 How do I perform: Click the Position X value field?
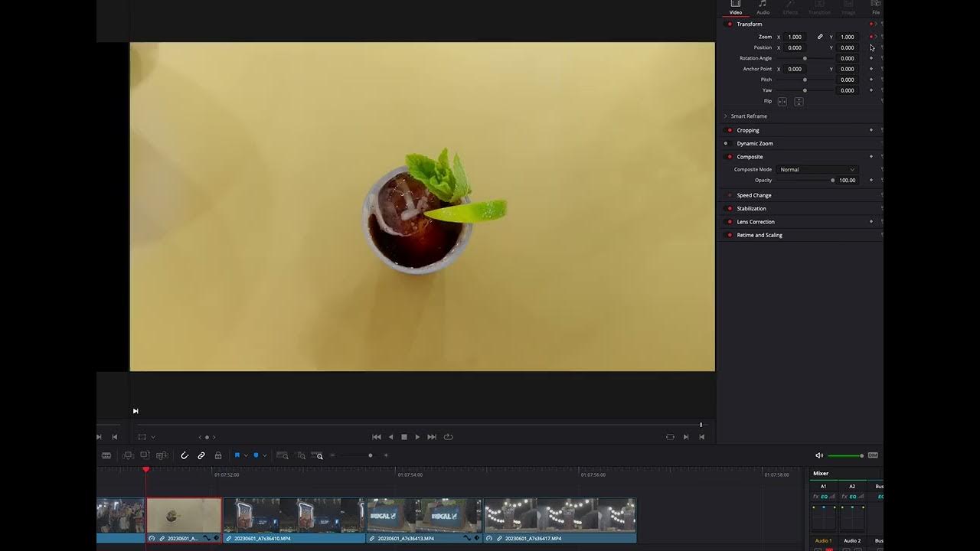(795, 47)
